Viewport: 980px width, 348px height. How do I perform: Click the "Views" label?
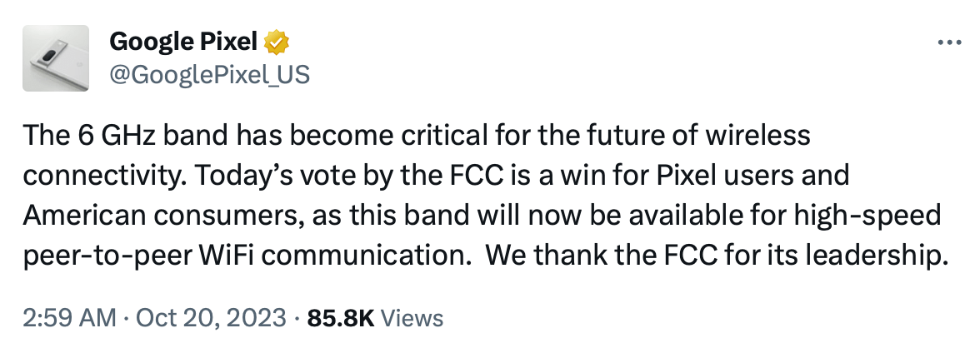(412, 317)
